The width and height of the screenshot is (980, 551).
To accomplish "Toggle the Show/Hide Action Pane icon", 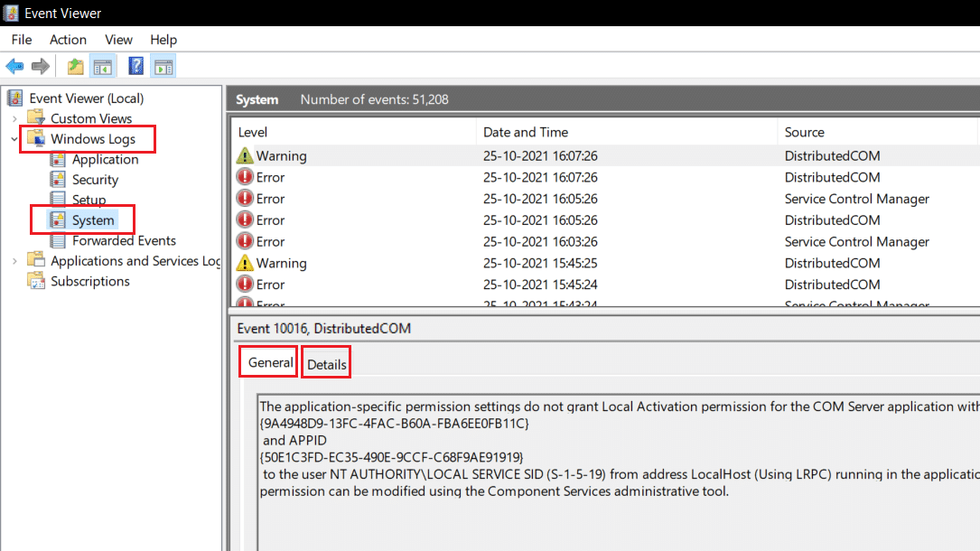I will pos(163,66).
